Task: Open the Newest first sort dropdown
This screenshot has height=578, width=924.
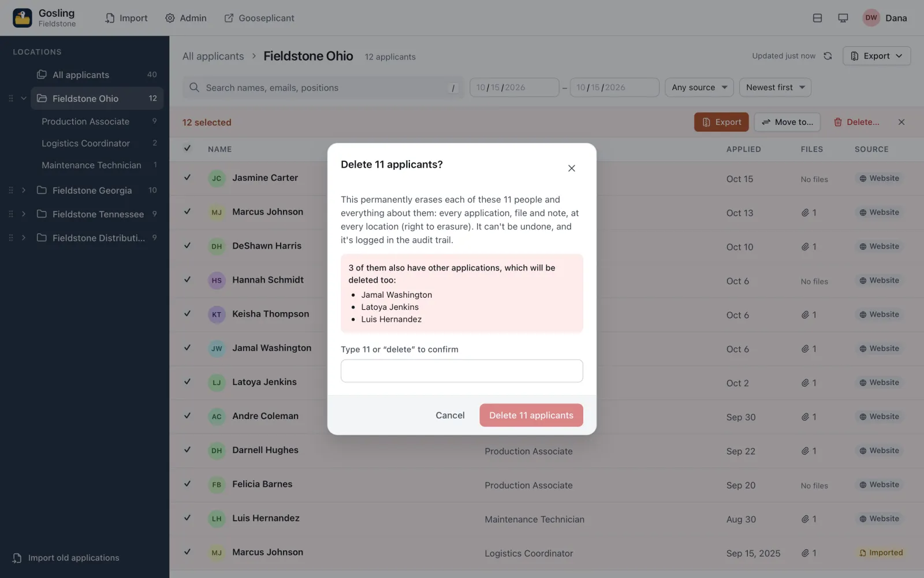Action: tap(775, 87)
